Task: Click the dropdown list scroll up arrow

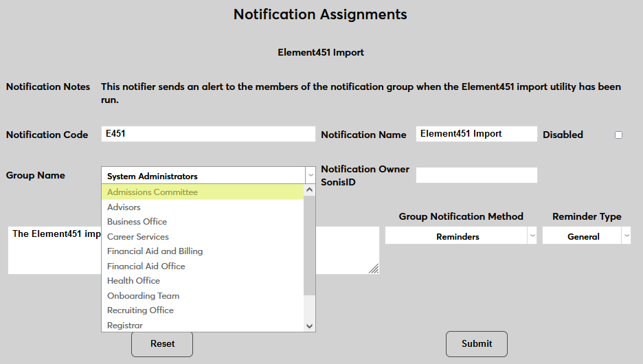Action: pos(310,190)
